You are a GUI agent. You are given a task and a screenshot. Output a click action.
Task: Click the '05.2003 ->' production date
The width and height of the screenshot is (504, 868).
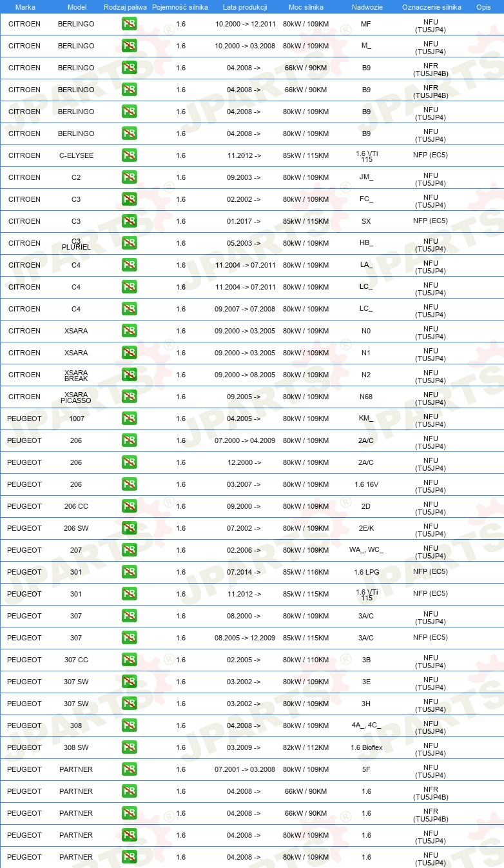pyautogui.click(x=244, y=243)
